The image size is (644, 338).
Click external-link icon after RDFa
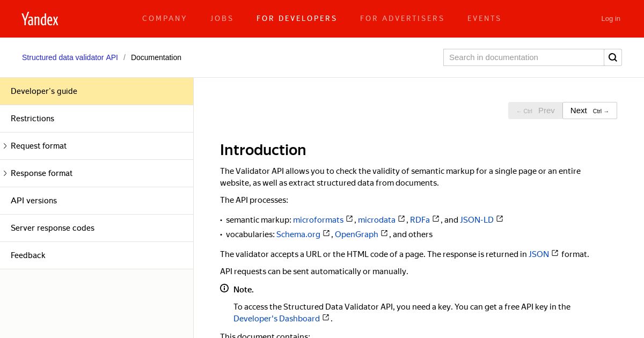pyautogui.click(x=436, y=219)
